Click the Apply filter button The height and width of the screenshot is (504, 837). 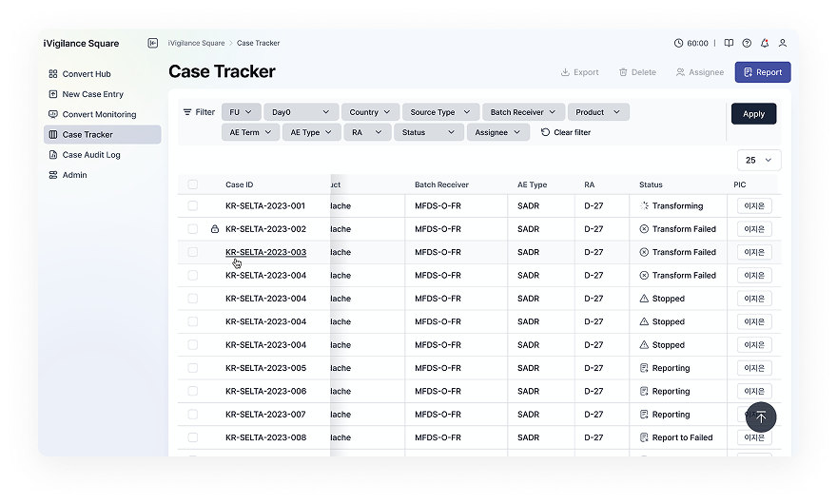(x=753, y=113)
